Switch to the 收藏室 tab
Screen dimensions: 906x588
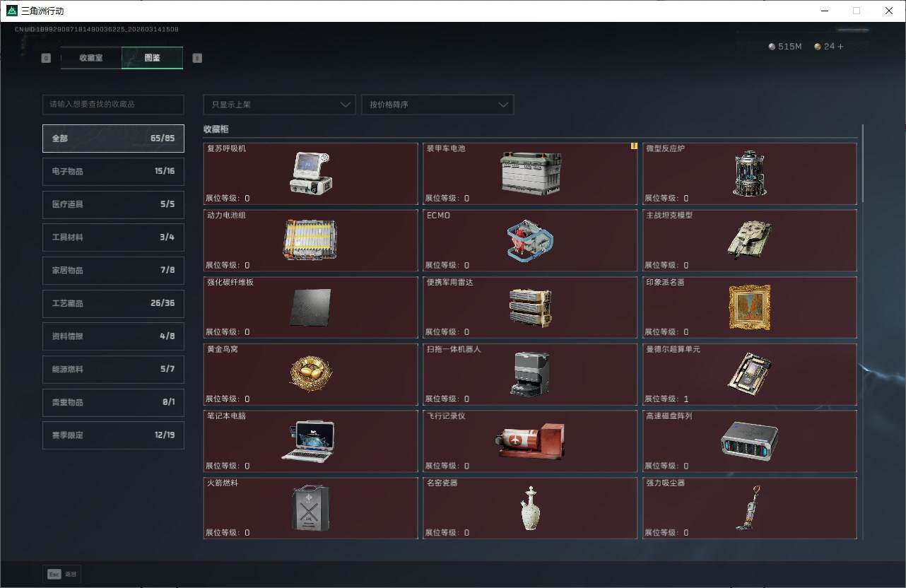click(x=91, y=58)
